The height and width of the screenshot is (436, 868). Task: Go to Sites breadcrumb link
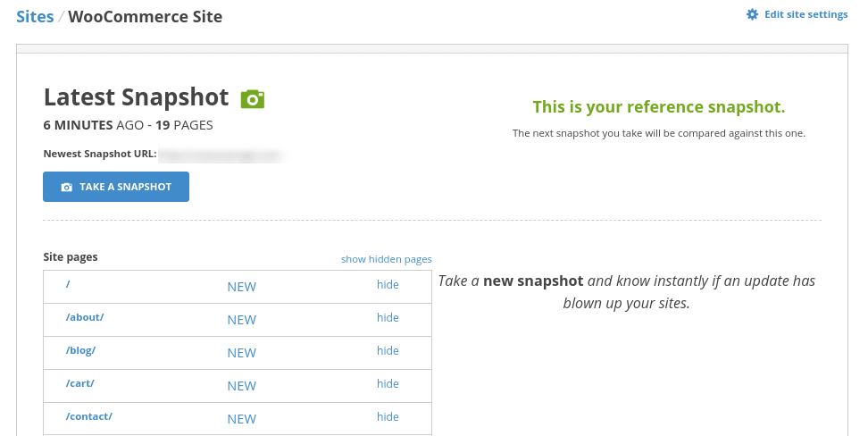click(x=35, y=16)
